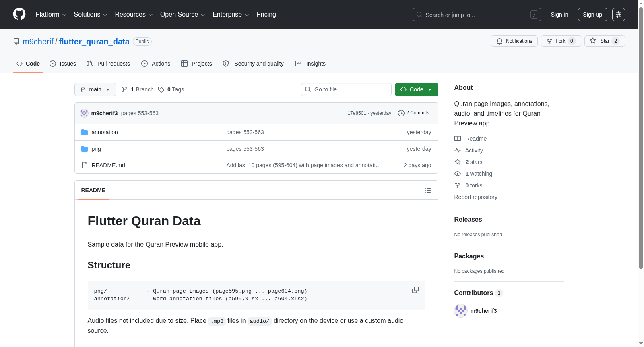Click the stars icon in About
The image size is (644, 347).
tap(458, 162)
